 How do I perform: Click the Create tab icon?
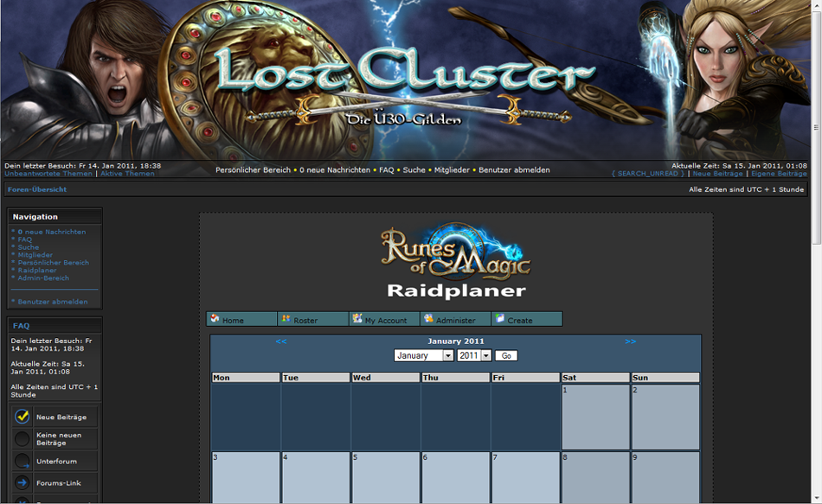click(x=499, y=318)
